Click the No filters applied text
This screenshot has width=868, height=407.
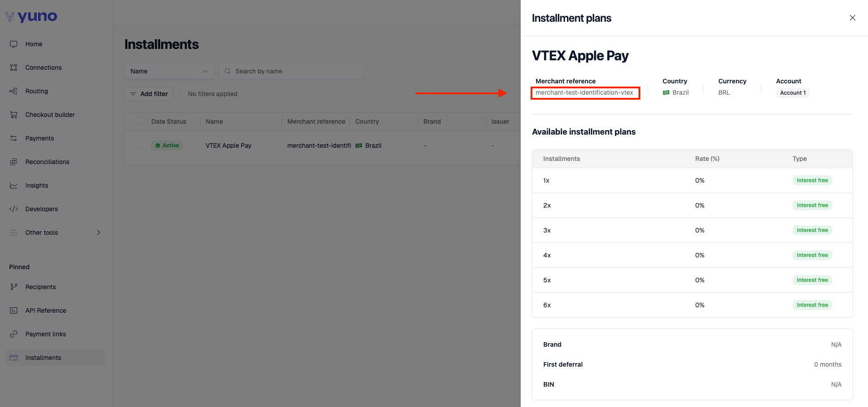point(213,94)
